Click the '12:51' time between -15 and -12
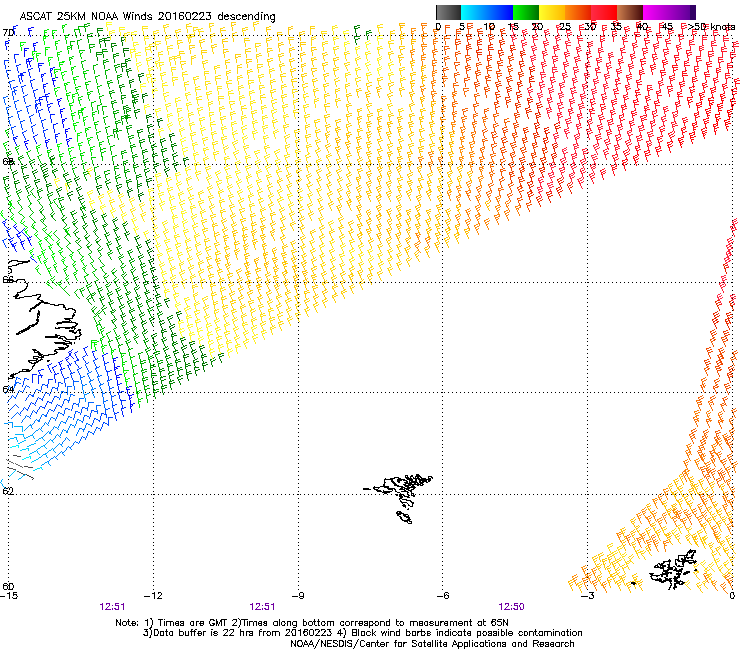740x650 pixels. pyautogui.click(x=112, y=607)
